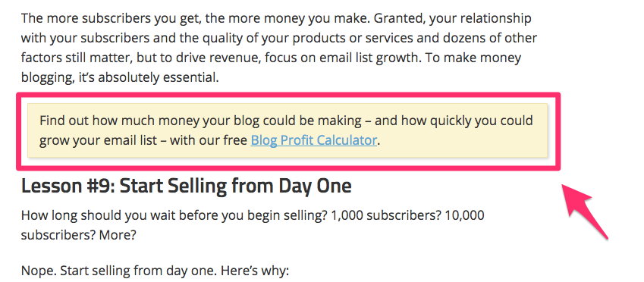The image size is (644, 282).
Task: Click the Lesson #9 heading
Action: (x=186, y=186)
